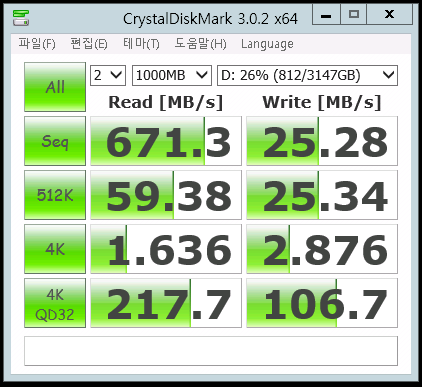This screenshot has width=422, height=387.
Task: Click the Write [MB/s] column header
Action: point(322,102)
